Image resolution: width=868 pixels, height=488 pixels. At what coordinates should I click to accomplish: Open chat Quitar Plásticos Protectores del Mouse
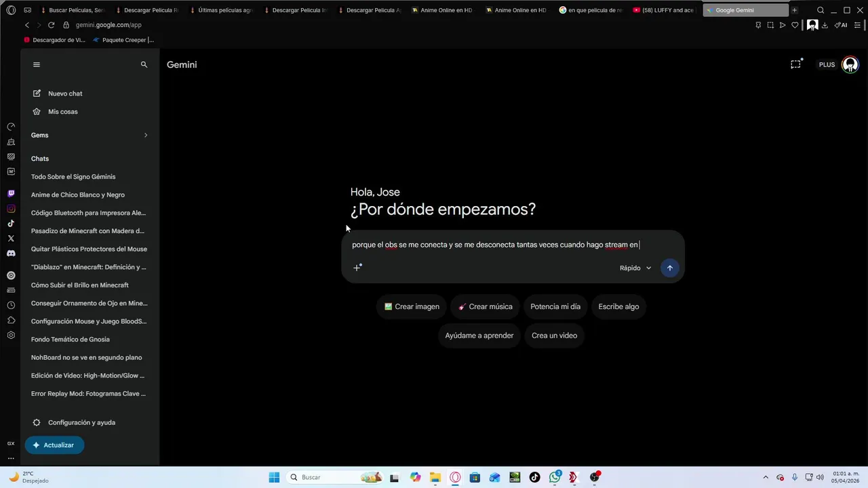[89, 249]
